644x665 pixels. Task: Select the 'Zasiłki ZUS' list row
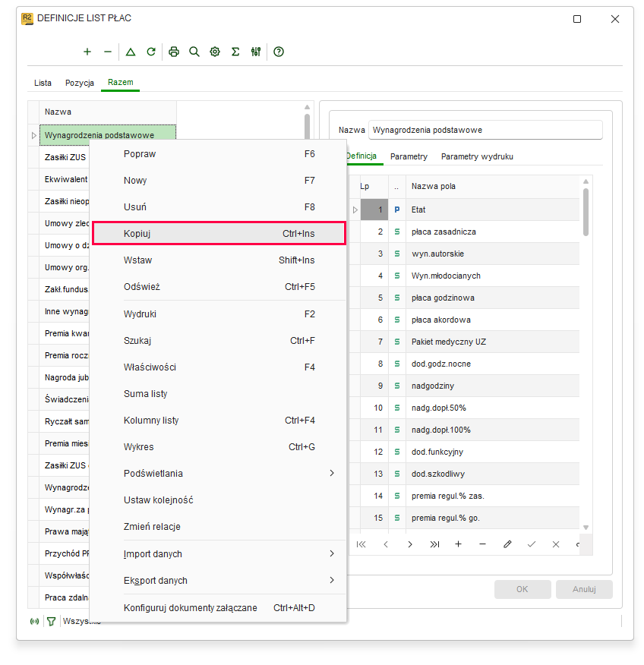click(x=65, y=157)
